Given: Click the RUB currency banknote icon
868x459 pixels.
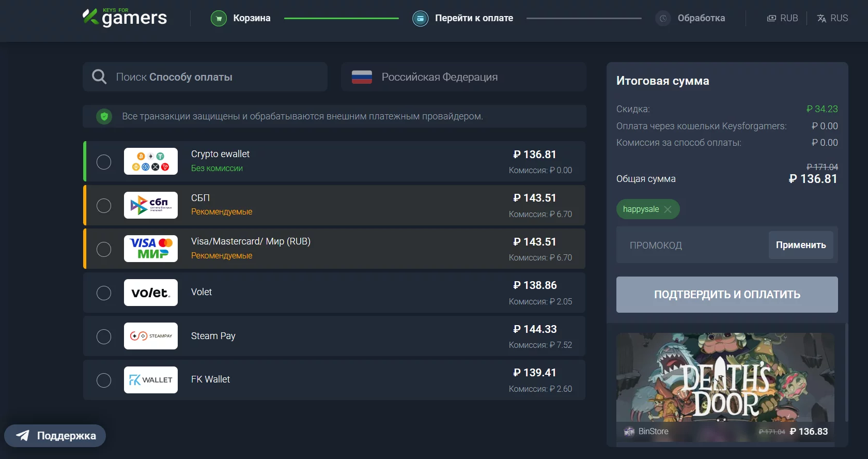Looking at the screenshot, I should coord(771,18).
